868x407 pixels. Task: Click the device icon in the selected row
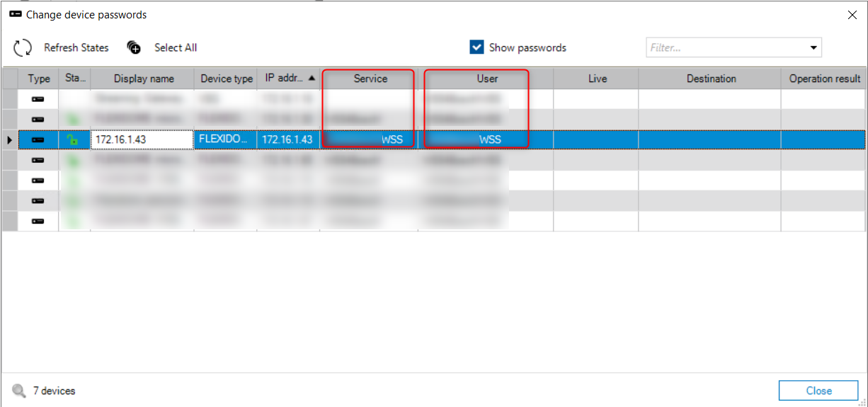point(38,140)
